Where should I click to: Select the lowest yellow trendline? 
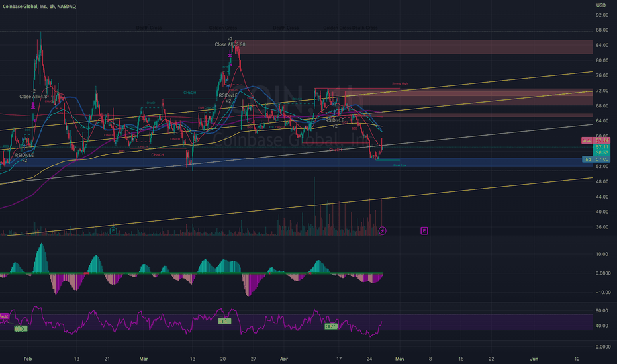click(x=299, y=206)
